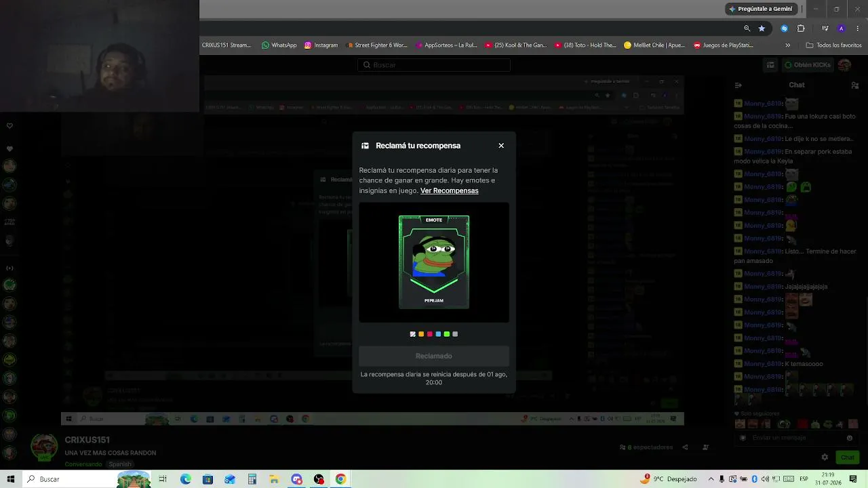This screenshot has height=488, width=868.
Task: Open the media controls icon in Chrome
Action: [825, 28]
